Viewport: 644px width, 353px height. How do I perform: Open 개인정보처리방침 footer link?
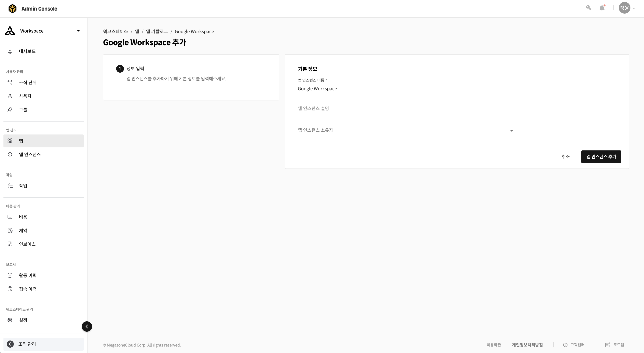527,345
